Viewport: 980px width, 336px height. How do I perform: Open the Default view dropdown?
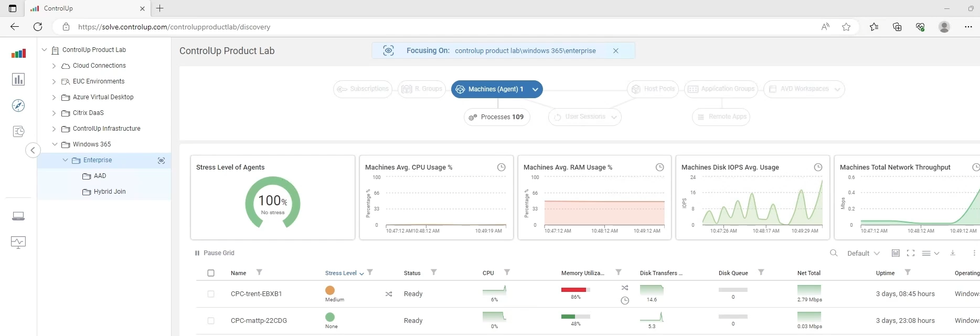click(864, 253)
